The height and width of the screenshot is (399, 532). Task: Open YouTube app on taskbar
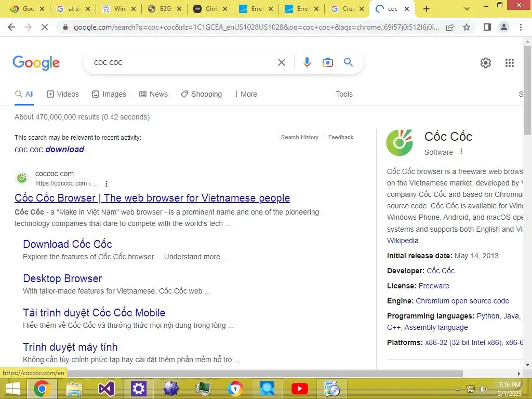click(300, 389)
